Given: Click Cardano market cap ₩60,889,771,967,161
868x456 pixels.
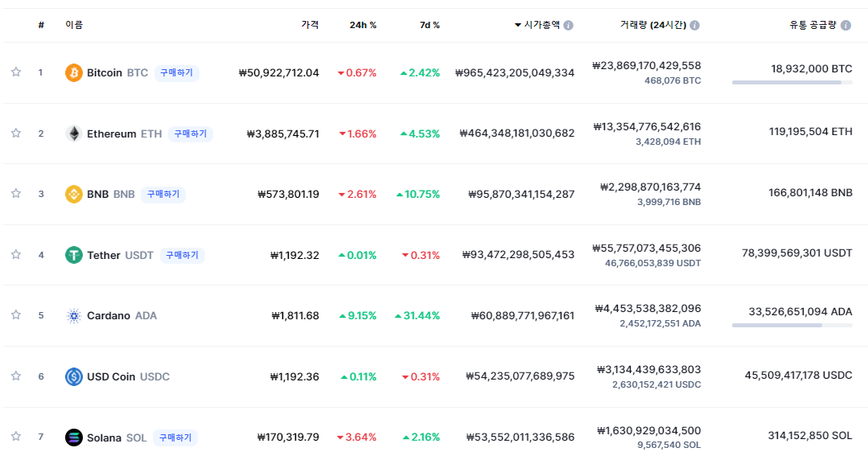Looking at the screenshot, I should tap(523, 315).
